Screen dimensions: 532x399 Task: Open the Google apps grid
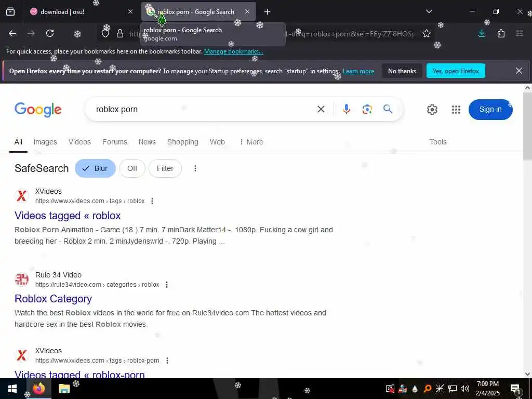tap(456, 110)
